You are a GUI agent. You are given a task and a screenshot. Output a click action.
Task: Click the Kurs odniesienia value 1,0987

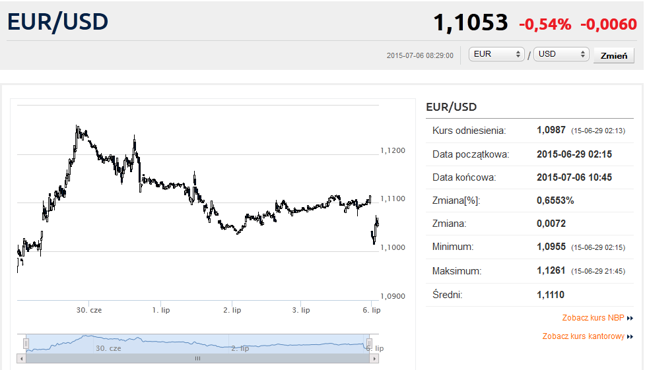coord(551,130)
